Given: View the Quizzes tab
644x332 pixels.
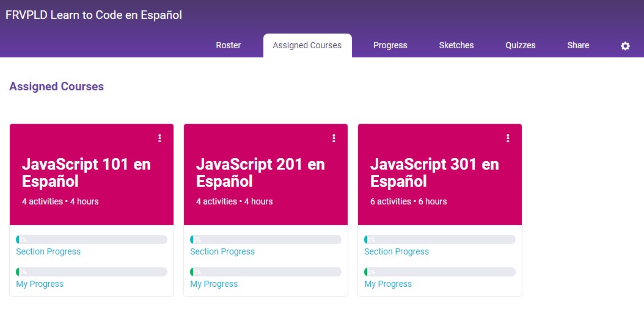Looking at the screenshot, I should [520, 45].
